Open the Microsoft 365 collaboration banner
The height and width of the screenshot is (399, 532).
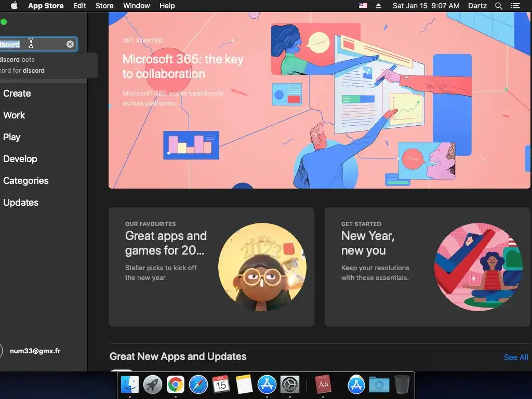[319, 100]
